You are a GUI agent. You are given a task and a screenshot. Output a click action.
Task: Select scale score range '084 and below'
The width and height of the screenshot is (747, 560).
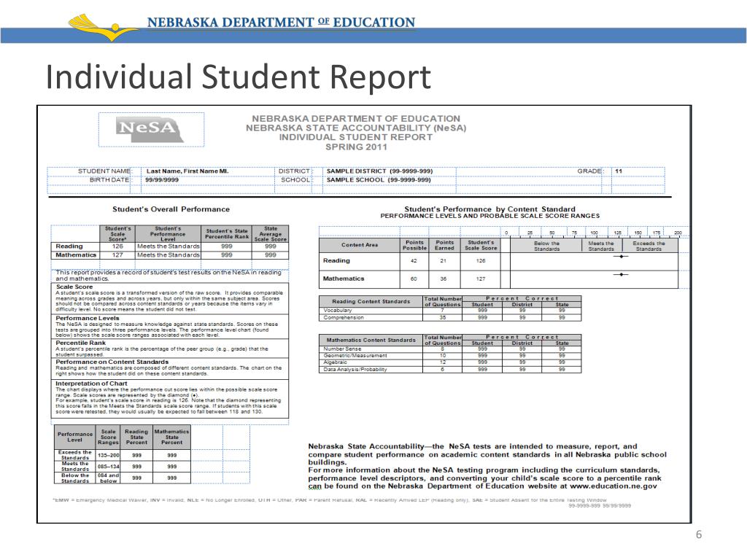(x=108, y=478)
